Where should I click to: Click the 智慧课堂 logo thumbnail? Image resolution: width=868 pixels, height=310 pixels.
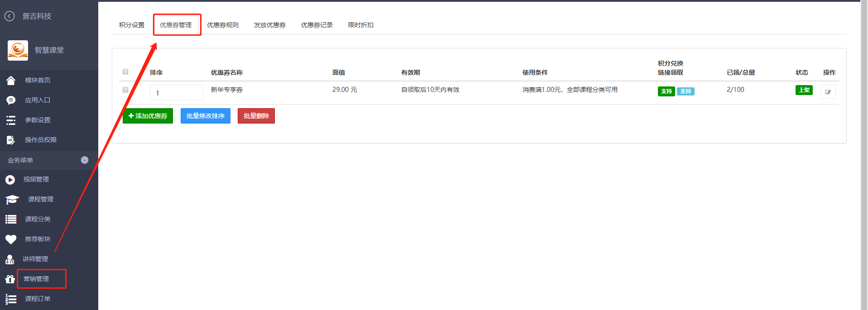tap(18, 50)
